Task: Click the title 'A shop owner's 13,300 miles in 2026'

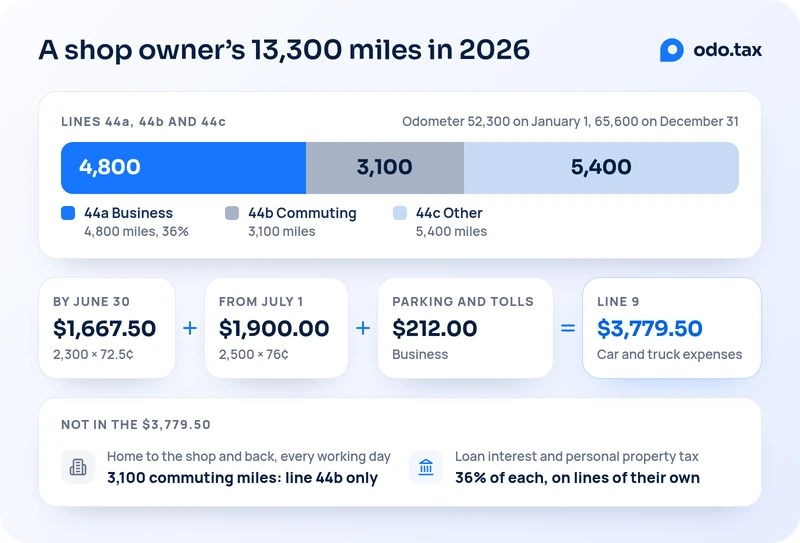Action: (284, 50)
